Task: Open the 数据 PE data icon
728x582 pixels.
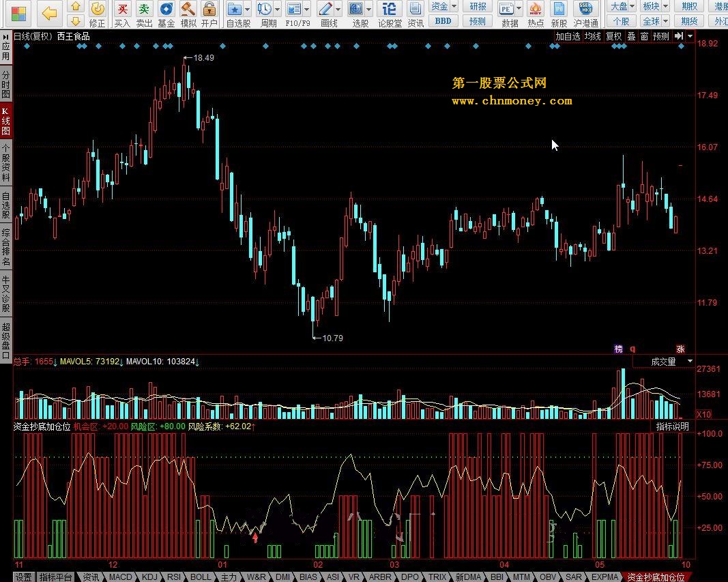Action: pos(506,9)
